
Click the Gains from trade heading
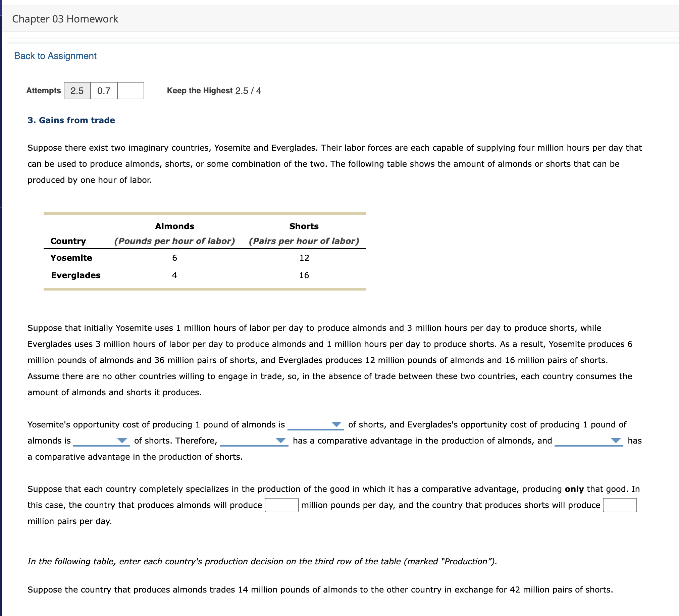click(x=71, y=120)
